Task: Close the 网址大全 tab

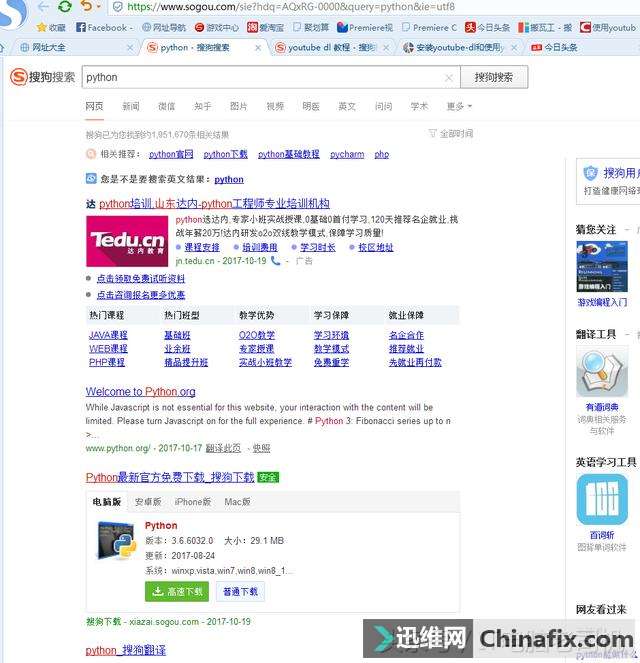Action: point(130,48)
